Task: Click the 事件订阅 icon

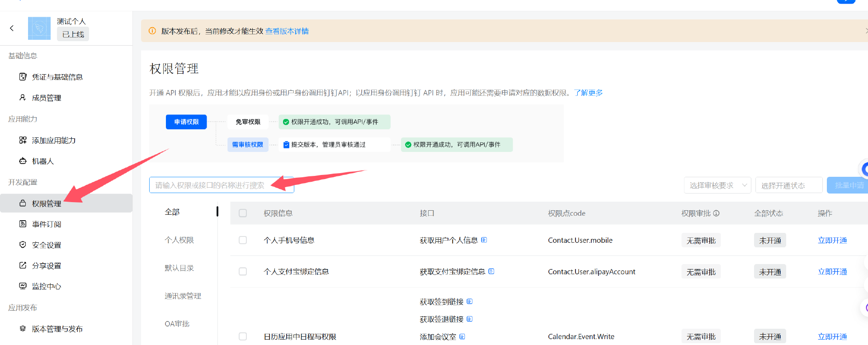Action: pyautogui.click(x=23, y=224)
